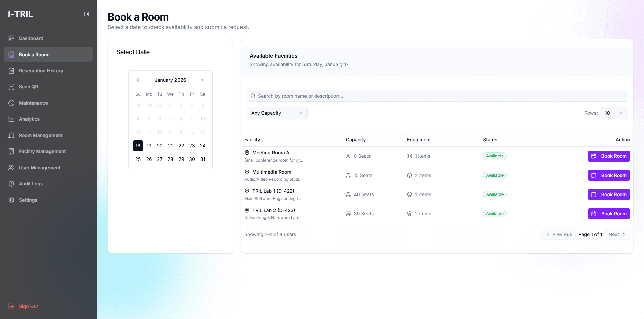Go to next month with chevron arrow
The image size is (644, 319).
pyautogui.click(x=202, y=80)
